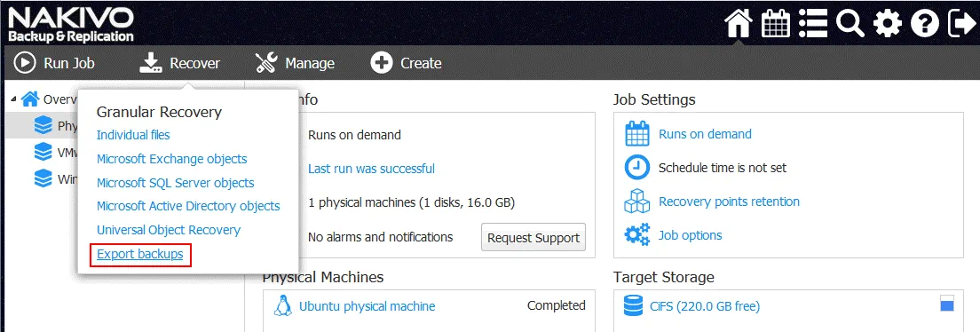Screen dimensions: 980x332
Task: Click the Recover download icon
Action: [x=150, y=62]
